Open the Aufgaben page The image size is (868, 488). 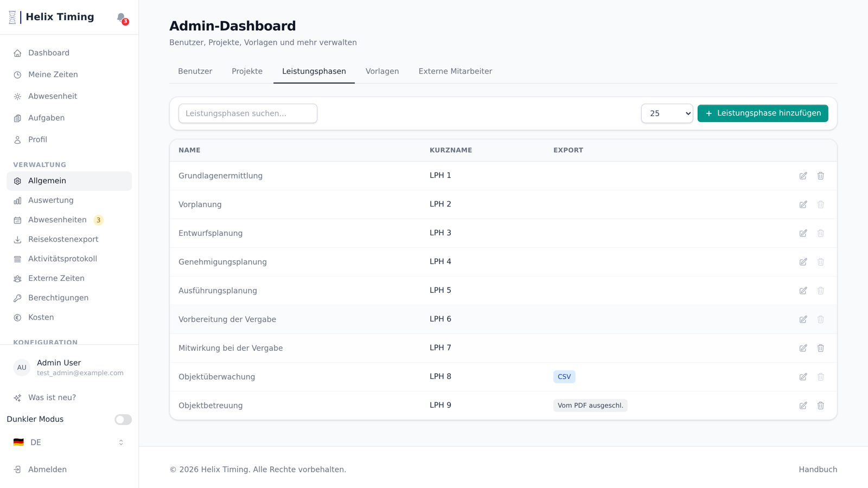[x=69, y=118]
